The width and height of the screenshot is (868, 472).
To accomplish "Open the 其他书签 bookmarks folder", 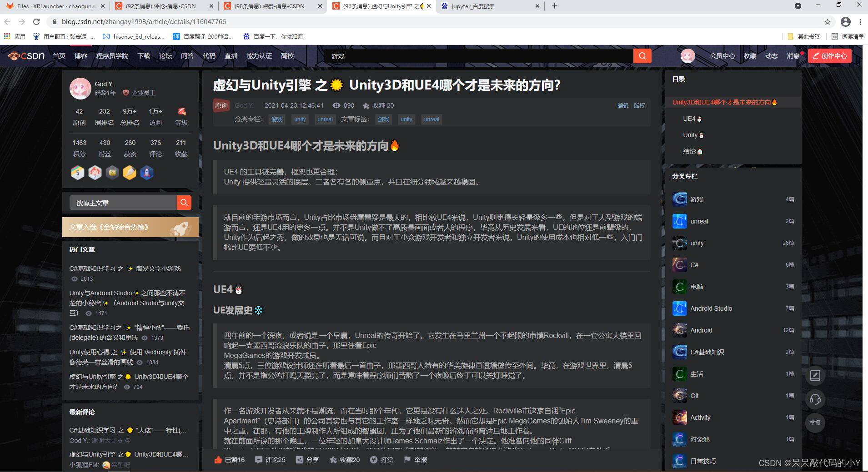I will coord(803,36).
